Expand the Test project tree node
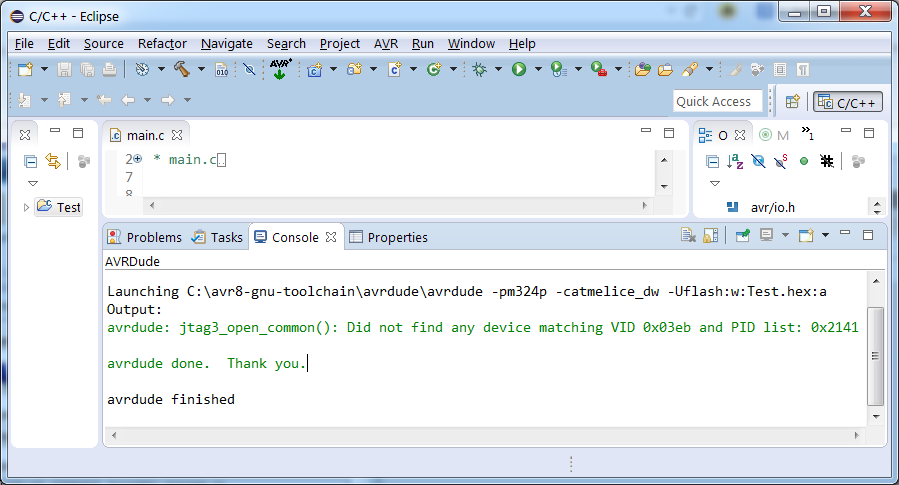This screenshot has height=485, width=899. pyautogui.click(x=26, y=208)
